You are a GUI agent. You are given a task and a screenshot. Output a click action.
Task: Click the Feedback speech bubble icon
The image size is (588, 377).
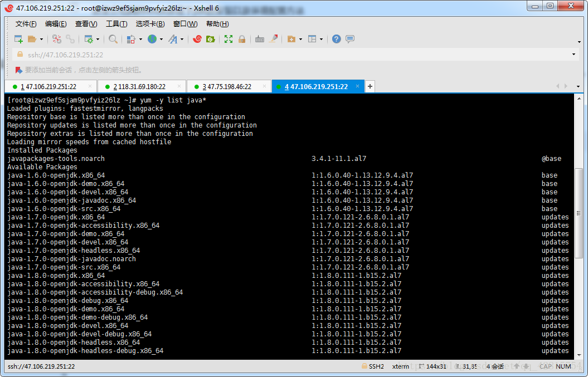[x=350, y=39]
